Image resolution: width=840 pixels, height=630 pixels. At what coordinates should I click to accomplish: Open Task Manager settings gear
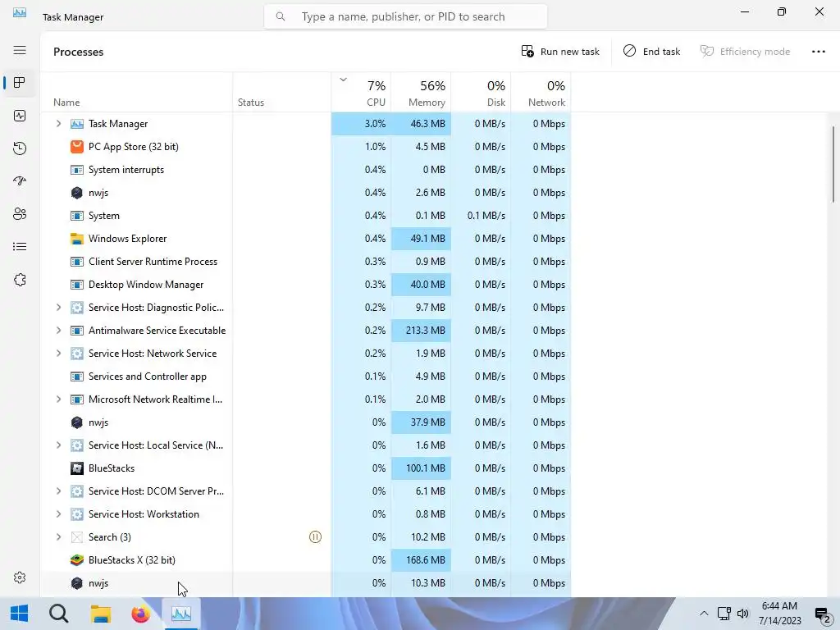point(20,577)
